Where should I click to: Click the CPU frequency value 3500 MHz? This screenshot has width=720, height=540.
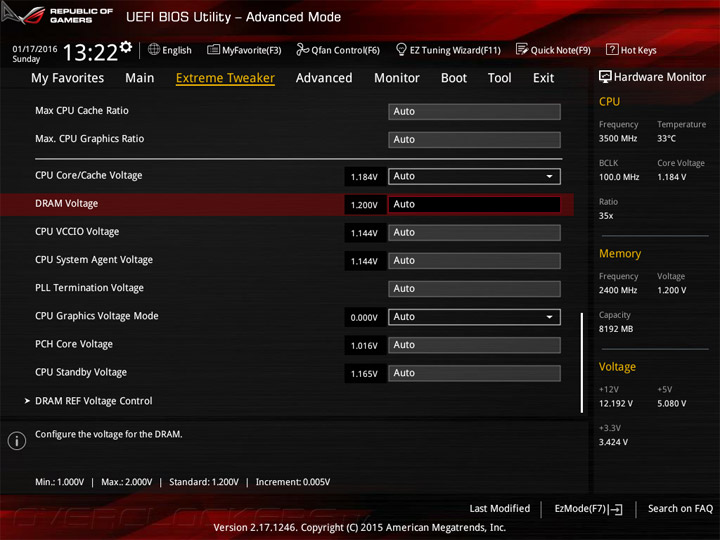point(618,138)
